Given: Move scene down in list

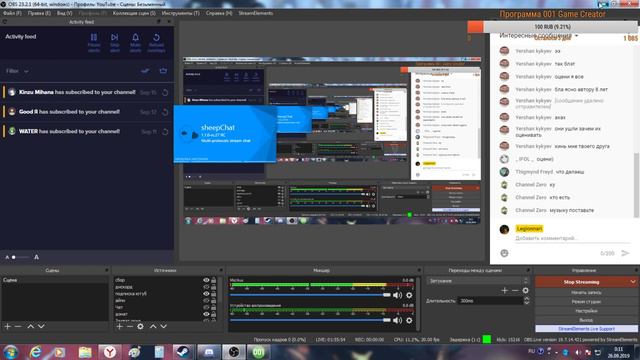Looking at the screenshot, I should tap(41, 327).
